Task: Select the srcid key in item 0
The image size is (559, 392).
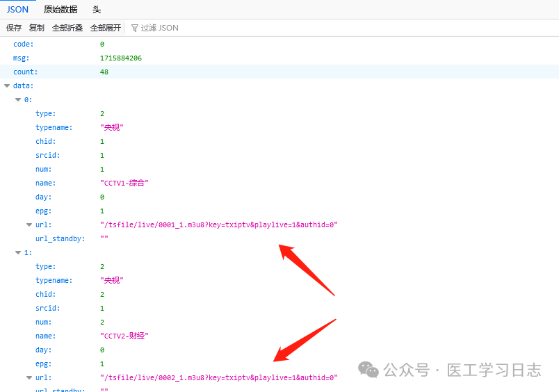Action: 48,156
